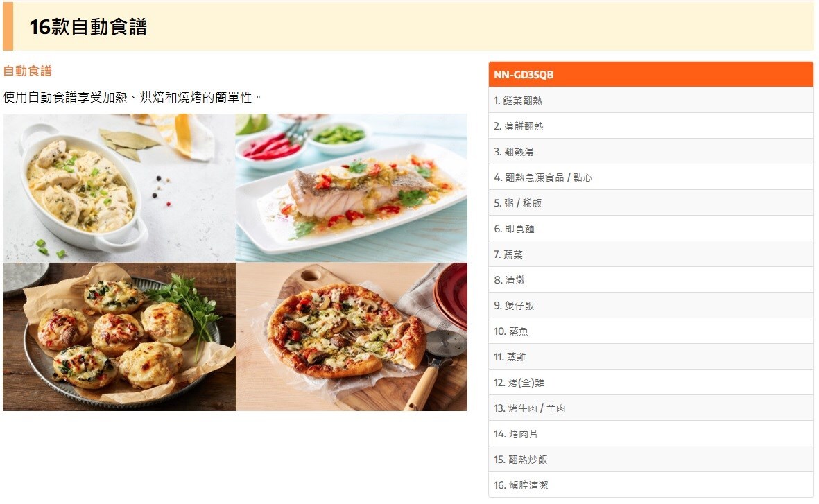Select item 11 蒸雞

tap(650, 357)
